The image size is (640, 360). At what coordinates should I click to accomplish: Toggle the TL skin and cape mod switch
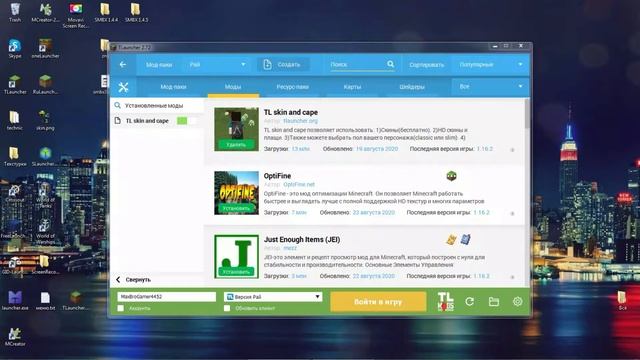[187, 121]
